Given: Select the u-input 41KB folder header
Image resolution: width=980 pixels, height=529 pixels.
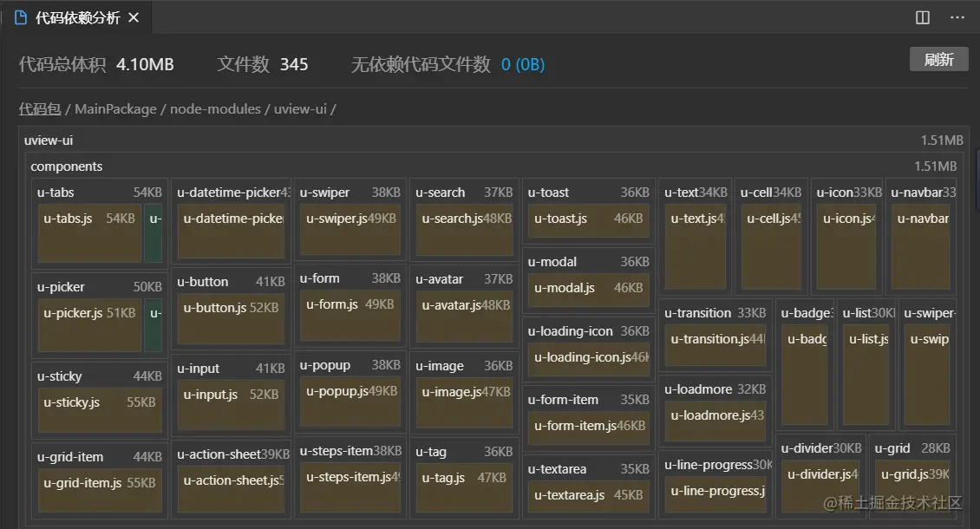Looking at the screenshot, I should pyautogui.click(x=231, y=369).
